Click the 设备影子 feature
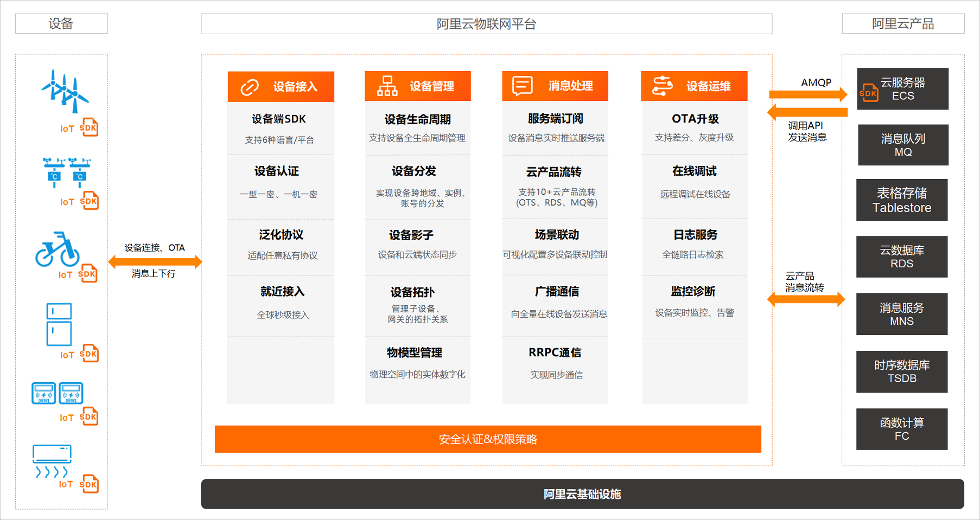The height and width of the screenshot is (520, 980). click(x=411, y=235)
